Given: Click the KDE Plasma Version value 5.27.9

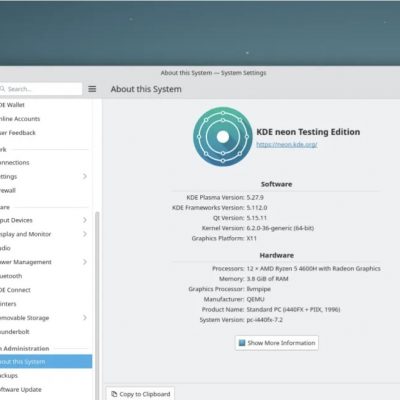Looking at the screenshot, I should point(255,197).
